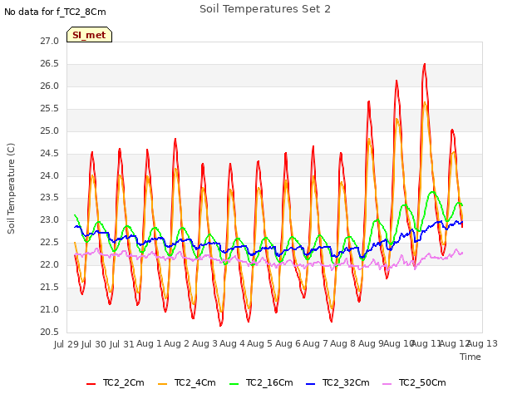The image size is (532, 399).
Task: Click the Aug 5 x-axis date label
Action: 259,344
